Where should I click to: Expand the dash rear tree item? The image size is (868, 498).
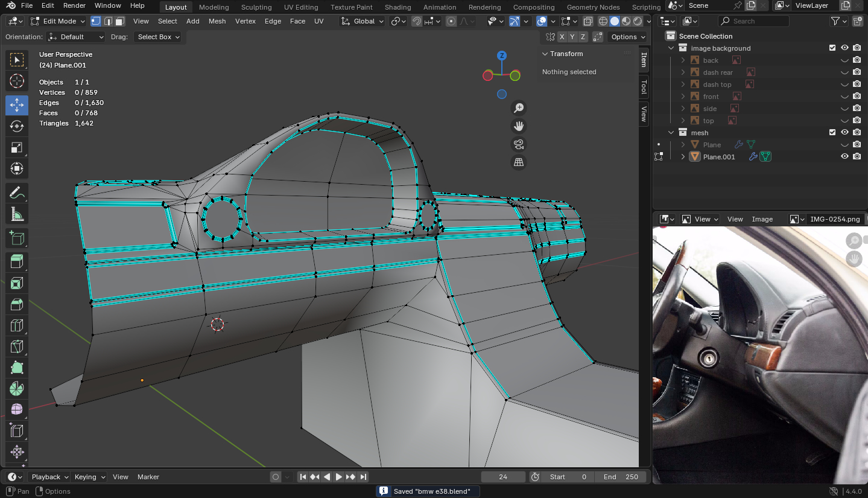(x=683, y=72)
